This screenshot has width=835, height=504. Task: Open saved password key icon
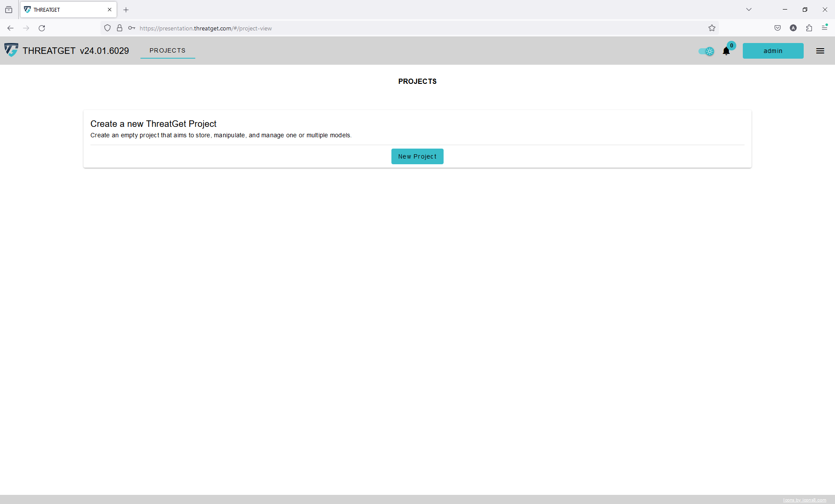(x=131, y=28)
